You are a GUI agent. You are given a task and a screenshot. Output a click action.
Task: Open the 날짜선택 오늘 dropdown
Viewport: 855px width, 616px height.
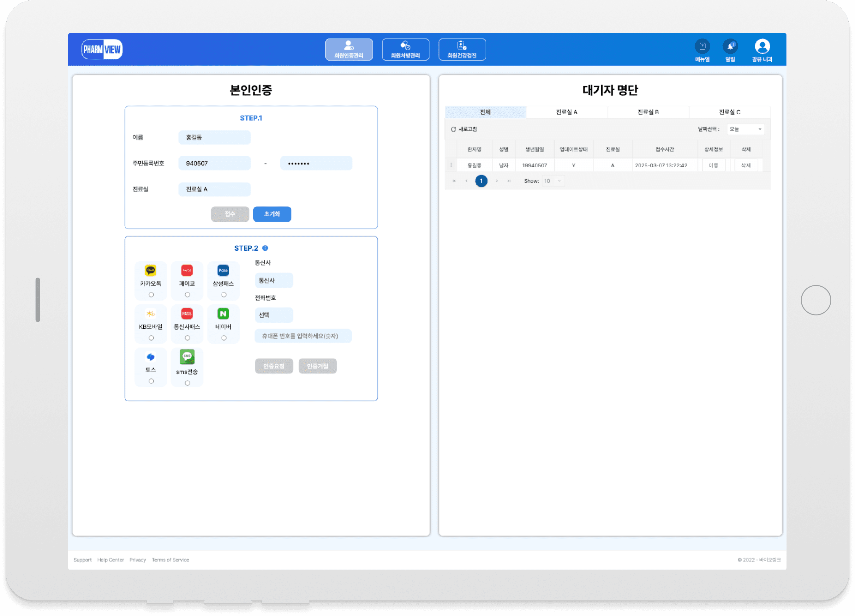pos(745,129)
